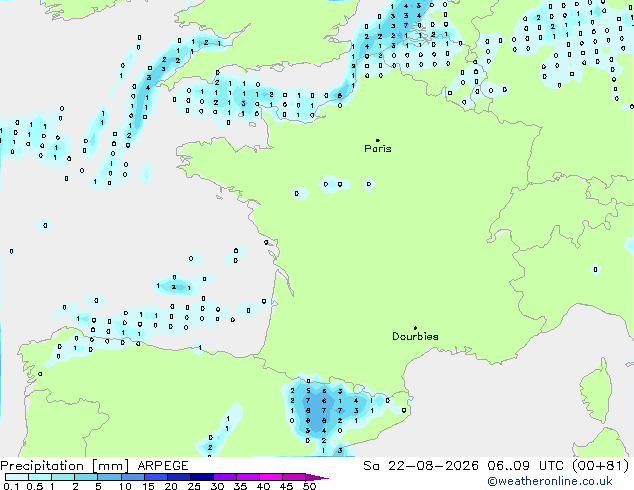The width and height of the screenshot is (634, 490).
Task: Click the Dourbies city label
Action: tap(415, 336)
